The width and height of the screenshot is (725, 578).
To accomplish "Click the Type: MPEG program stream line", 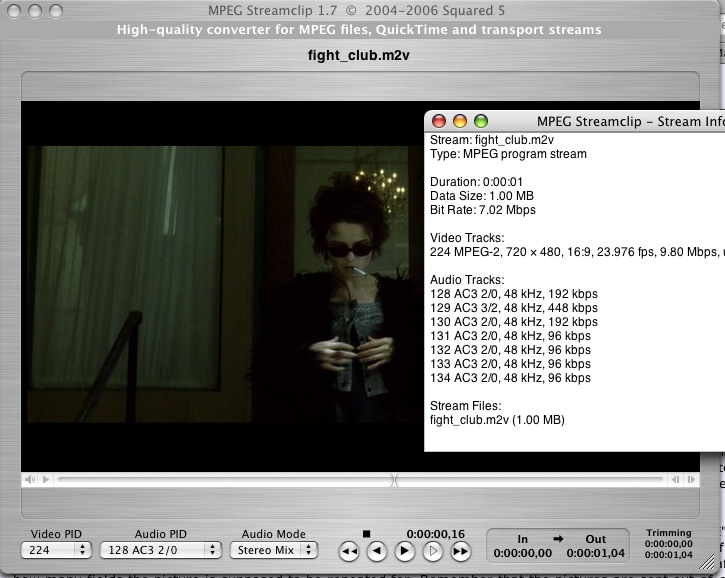I will click(x=508, y=154).
